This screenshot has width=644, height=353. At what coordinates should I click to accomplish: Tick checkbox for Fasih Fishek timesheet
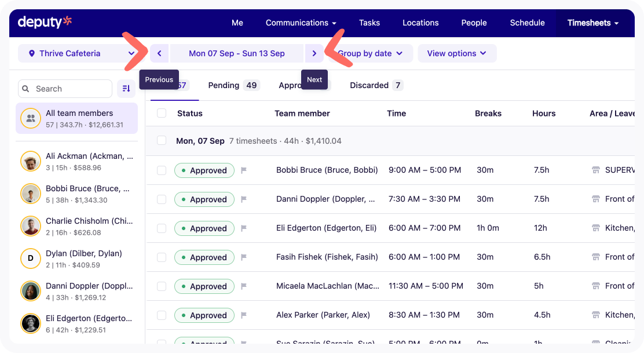click(x=162, y=257)
